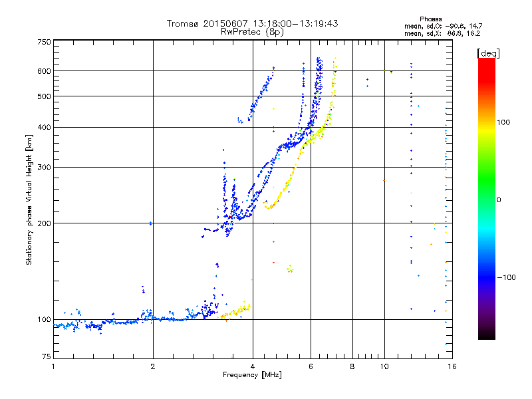Click the yellow E-layer X-mode trace near 3.7 MHz
The image size is (532, 399).
pos(235,311)
